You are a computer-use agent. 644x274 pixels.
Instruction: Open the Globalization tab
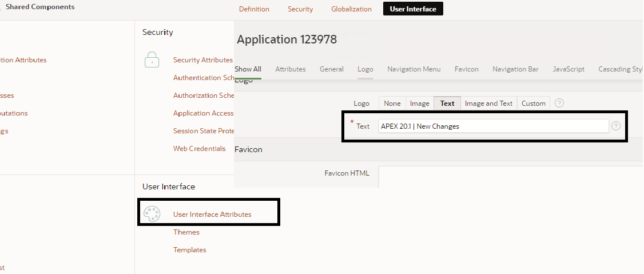pos(352,9)
